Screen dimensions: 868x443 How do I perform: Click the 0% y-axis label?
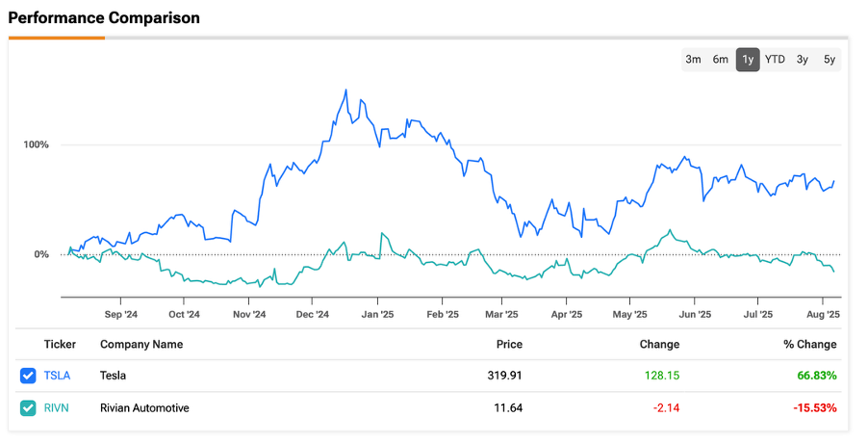[41, 254]
